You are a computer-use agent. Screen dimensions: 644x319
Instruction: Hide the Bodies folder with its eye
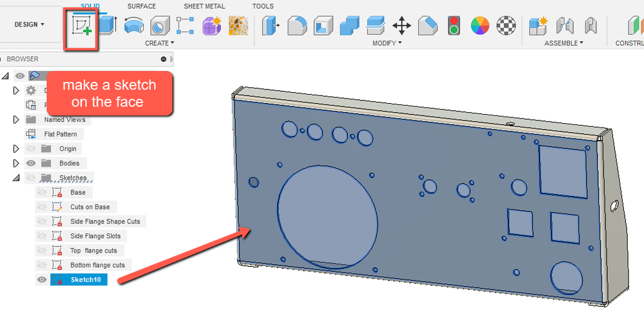pyautogui.click(x=31, y=163)
